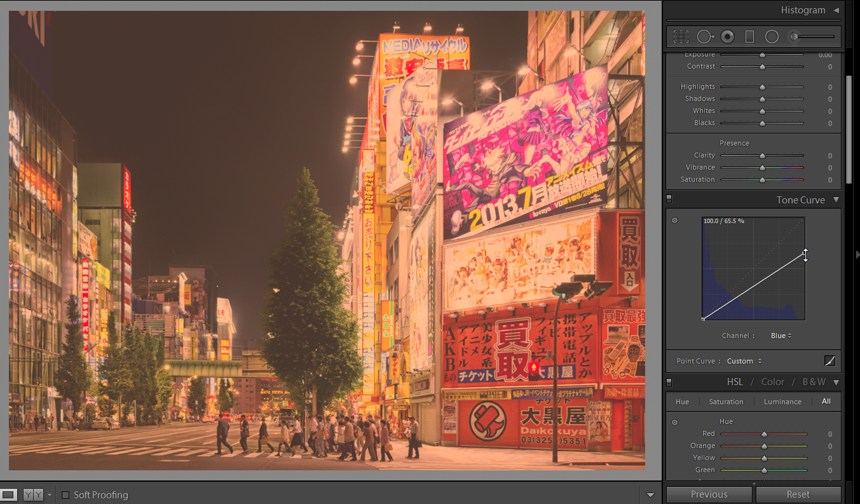Click the Exposure value 0.00 field
Screen dimensions: 860x504
[825, 55]
